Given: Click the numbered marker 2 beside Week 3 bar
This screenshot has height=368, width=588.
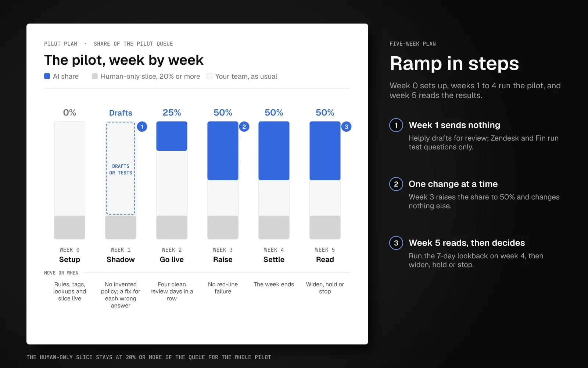Looking at the screenshot, I should coord(244,127).
